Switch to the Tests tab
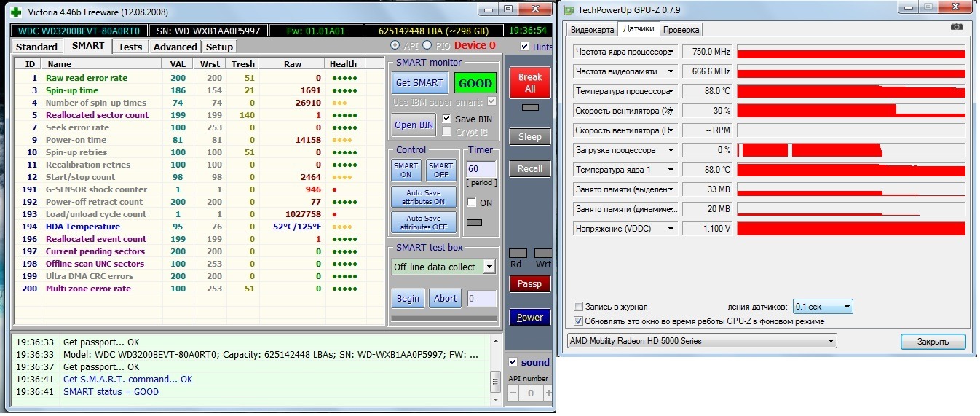 click(130, 47)
